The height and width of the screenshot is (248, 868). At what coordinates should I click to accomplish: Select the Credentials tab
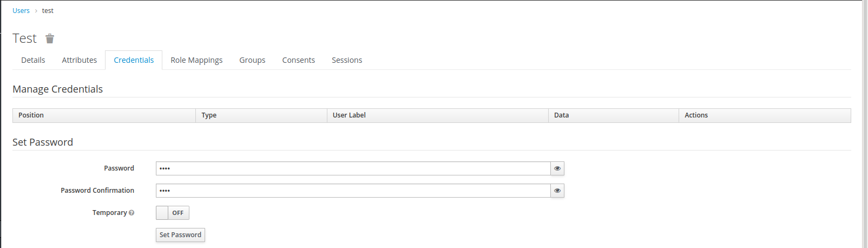pyautogui.click(x=134, y=60)
